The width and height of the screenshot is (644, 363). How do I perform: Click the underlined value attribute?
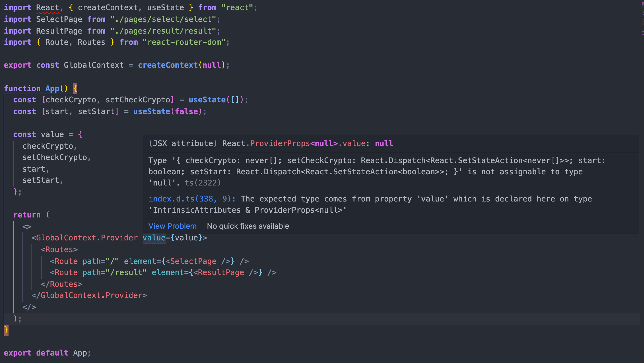point(154,238)
